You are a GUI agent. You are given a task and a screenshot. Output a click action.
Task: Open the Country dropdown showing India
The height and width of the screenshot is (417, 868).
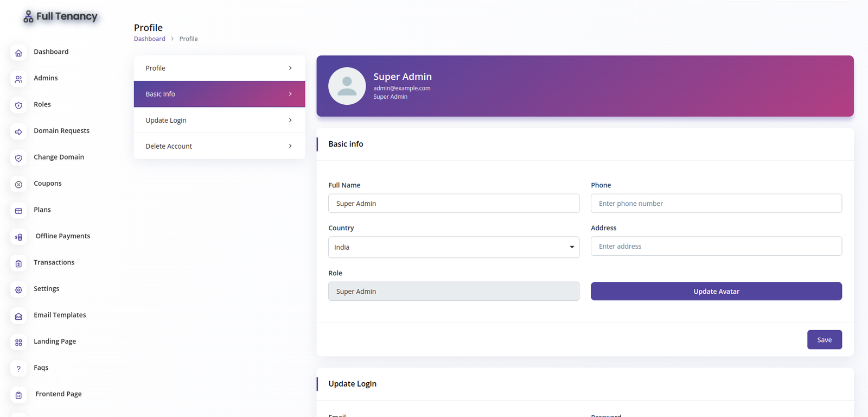pyautogui.click(x=453, y=247)
